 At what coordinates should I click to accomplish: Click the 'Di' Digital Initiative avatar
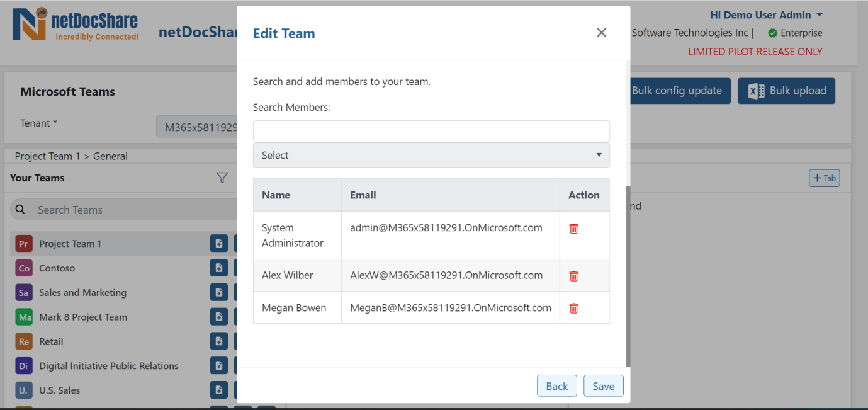24,366
